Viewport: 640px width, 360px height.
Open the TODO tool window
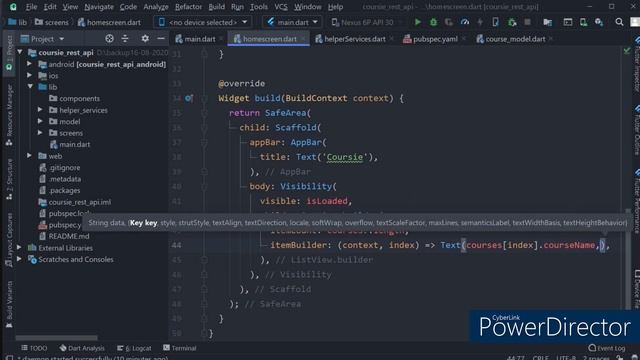click(x=34, y=348)
